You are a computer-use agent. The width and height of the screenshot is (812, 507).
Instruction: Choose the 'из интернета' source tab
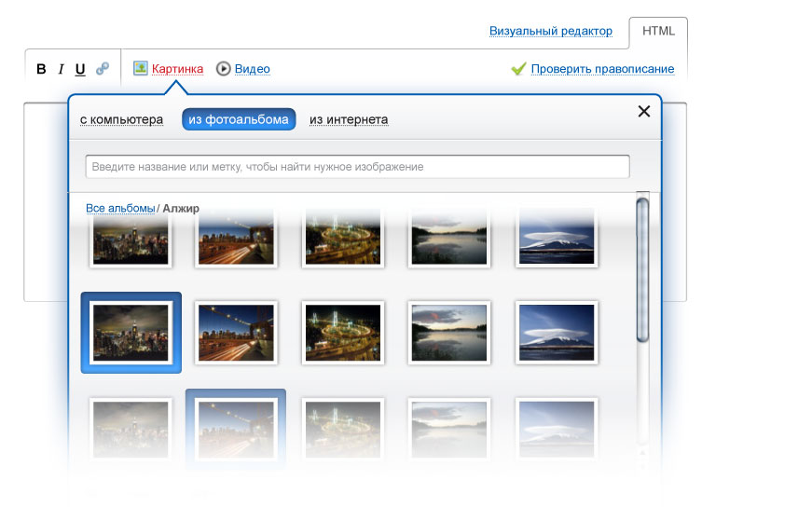point(349,120)
